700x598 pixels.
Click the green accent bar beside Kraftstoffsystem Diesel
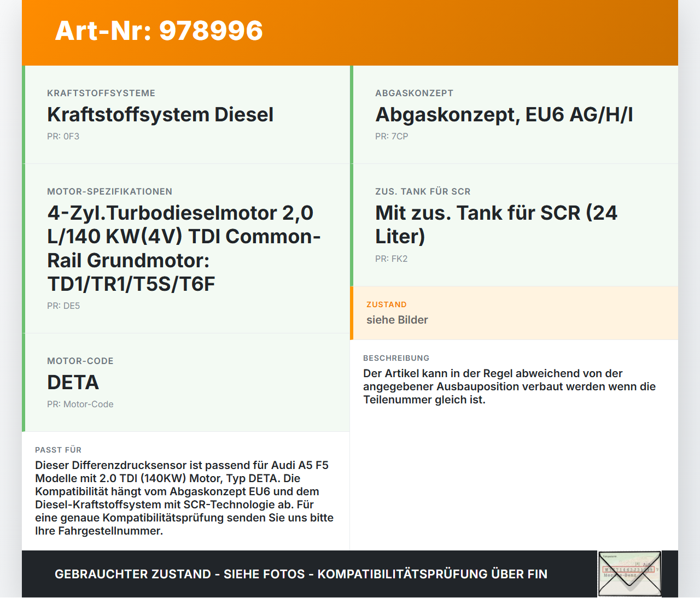pos(23,114)
